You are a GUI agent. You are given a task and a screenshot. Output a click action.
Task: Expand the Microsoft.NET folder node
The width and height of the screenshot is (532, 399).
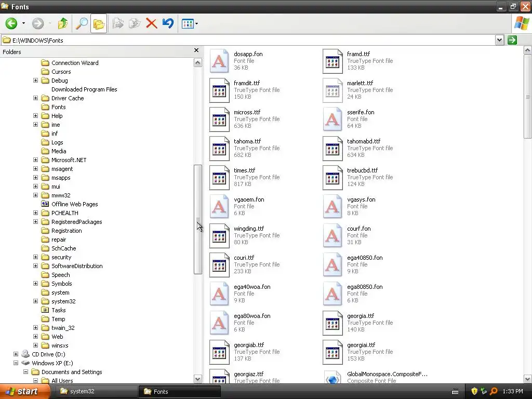pos(35,160)
